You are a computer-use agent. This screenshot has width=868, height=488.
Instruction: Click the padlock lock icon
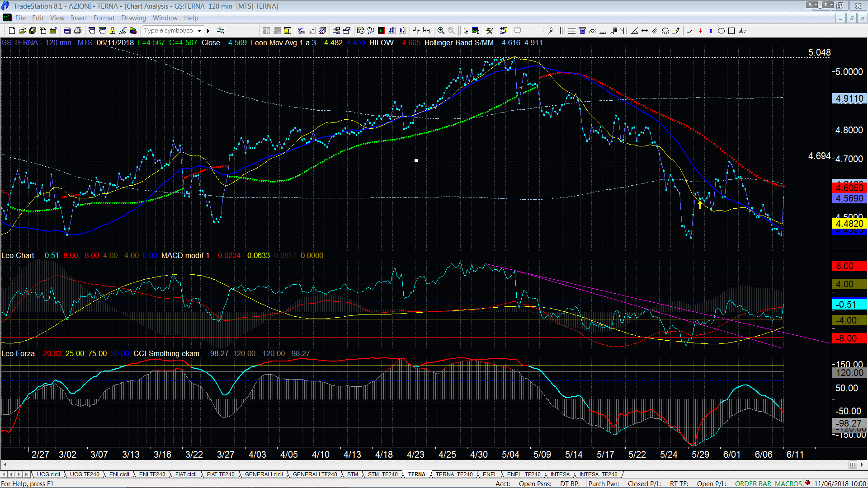coord(113,31)
